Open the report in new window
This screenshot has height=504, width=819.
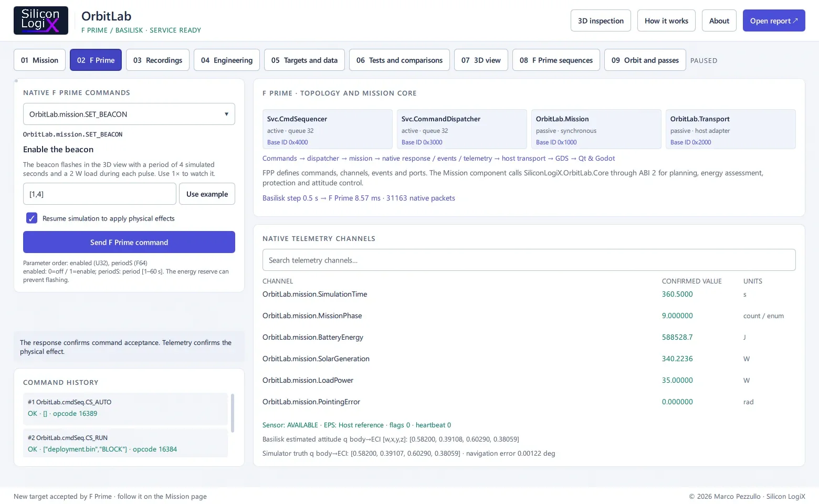click(774, 20)
